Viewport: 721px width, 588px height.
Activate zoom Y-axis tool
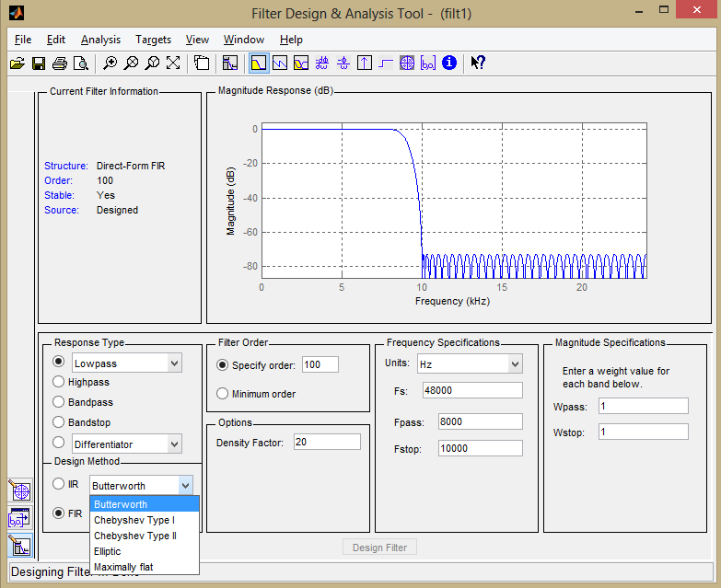click(x=152, y=63)
